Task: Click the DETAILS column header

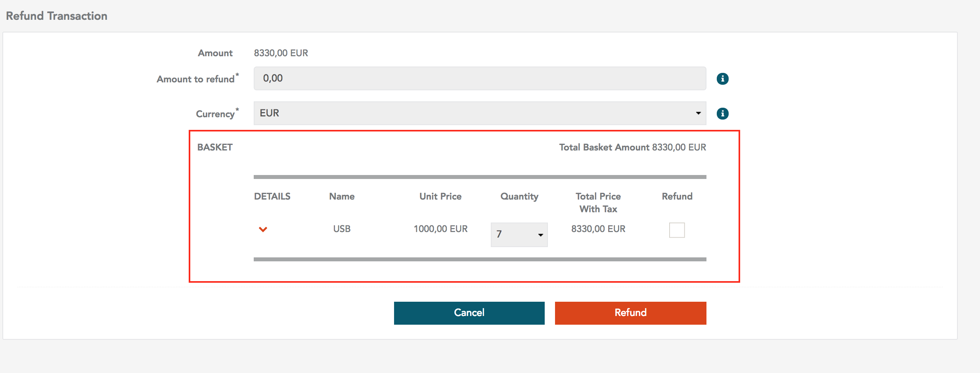Action: [272, 196]
